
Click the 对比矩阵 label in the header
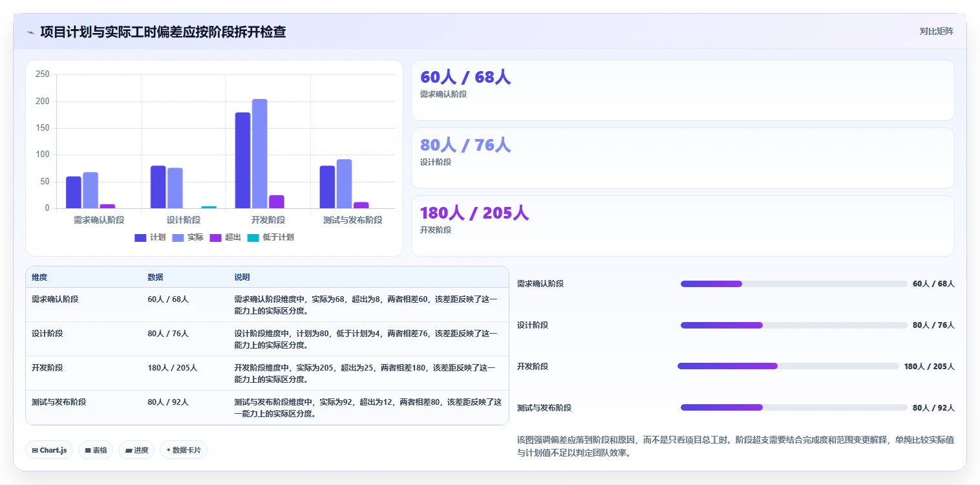pos(936,31)
